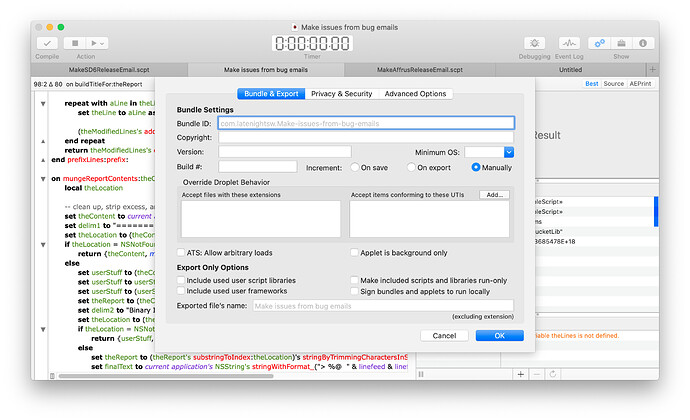690x420 pixels.
Task: Click the editor horizontal scrollbar
Action: [166, 376]
